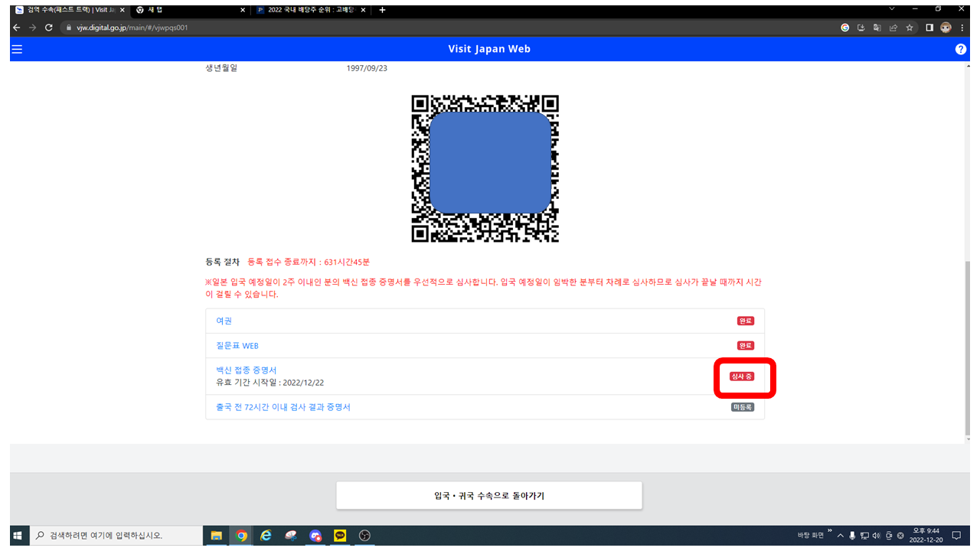Expand the tab search dropdown arrow
The height and width of the screenshot is (551, 980).
click(891, 9)
